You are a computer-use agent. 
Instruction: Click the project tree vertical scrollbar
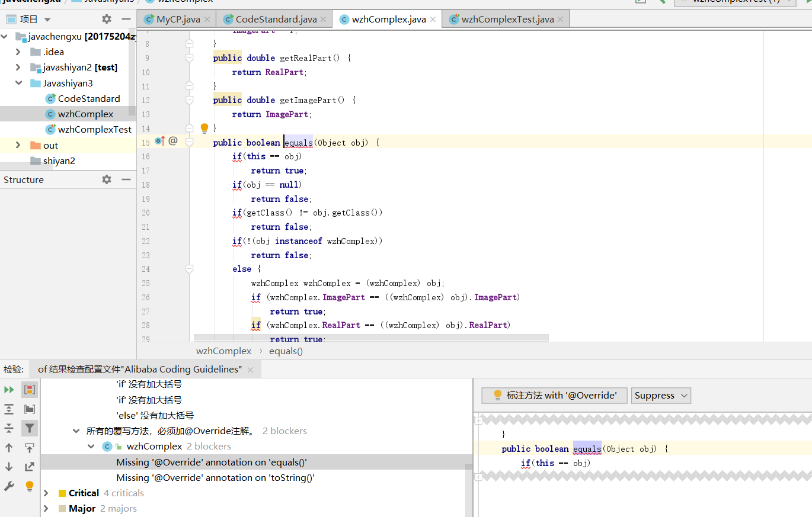pos(132,71)
